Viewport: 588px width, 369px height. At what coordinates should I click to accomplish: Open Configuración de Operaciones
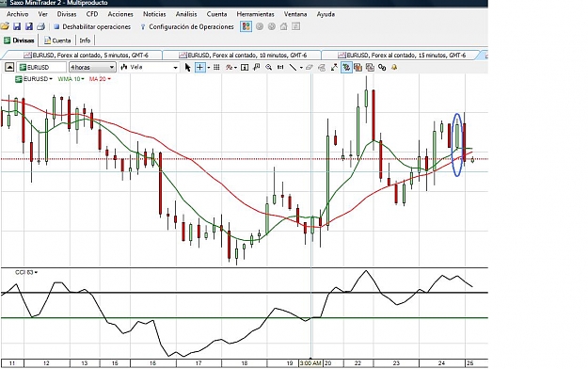tap(187, 26)
